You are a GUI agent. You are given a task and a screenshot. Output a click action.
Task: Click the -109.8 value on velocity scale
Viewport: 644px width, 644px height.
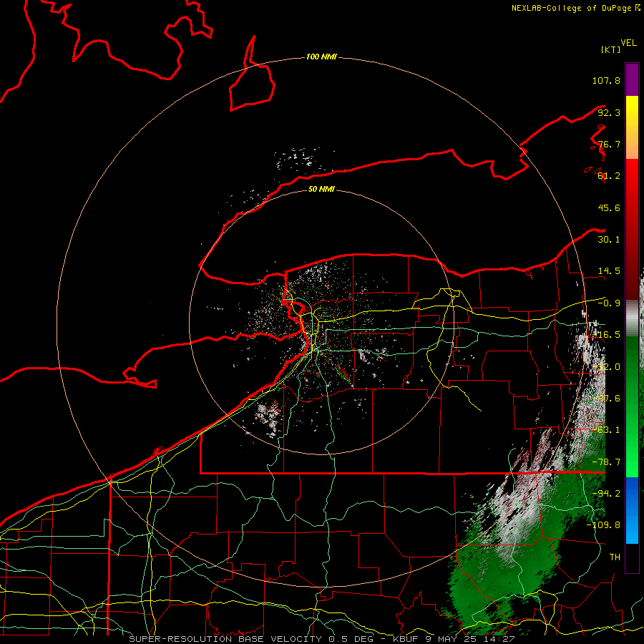(x=603, y=525)
